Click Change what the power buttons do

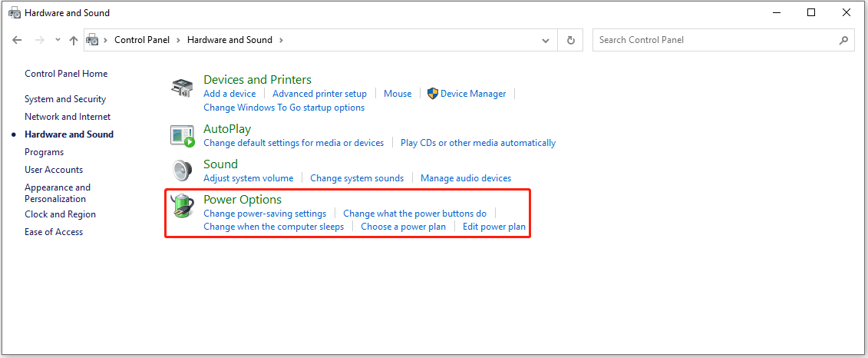pyautogui.click(x=415, y=214)
